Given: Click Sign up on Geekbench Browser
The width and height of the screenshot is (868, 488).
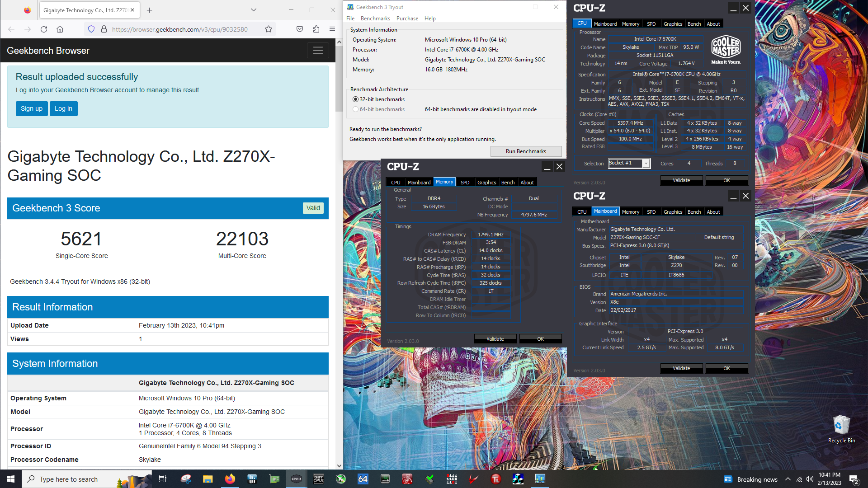Looking at the screenshot, I should 32,108.
